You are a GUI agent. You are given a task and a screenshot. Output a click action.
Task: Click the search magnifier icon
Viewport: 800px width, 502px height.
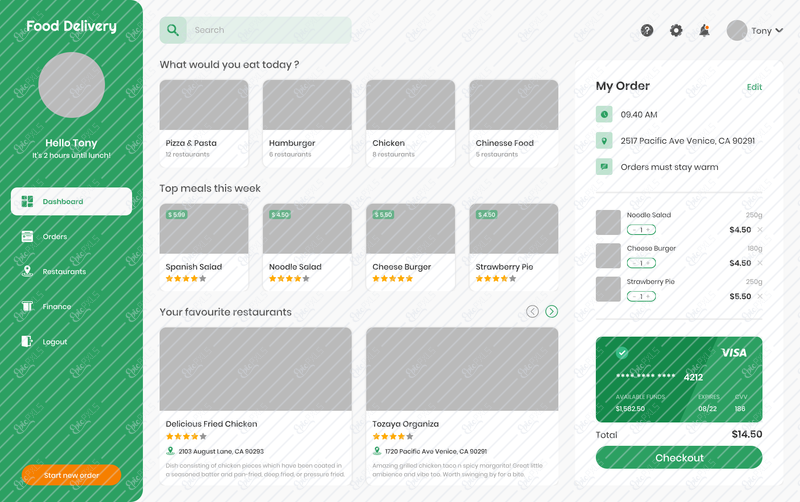point(173,30)
